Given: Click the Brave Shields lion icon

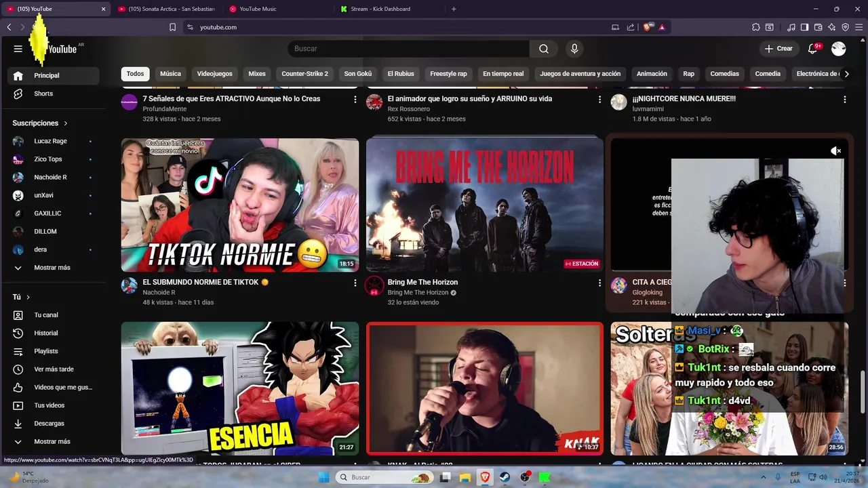Looking at the screenshot, I should (648, 27).
